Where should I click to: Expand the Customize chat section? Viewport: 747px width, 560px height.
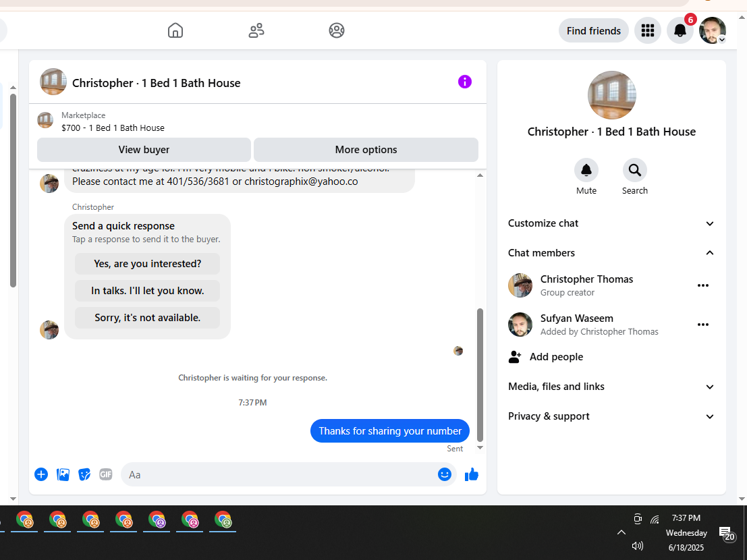tap(611, 223)
